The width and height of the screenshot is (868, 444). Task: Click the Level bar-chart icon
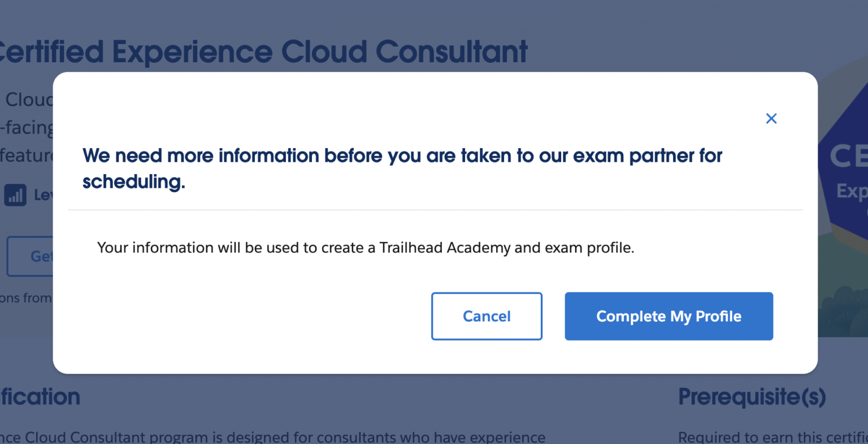15,195
